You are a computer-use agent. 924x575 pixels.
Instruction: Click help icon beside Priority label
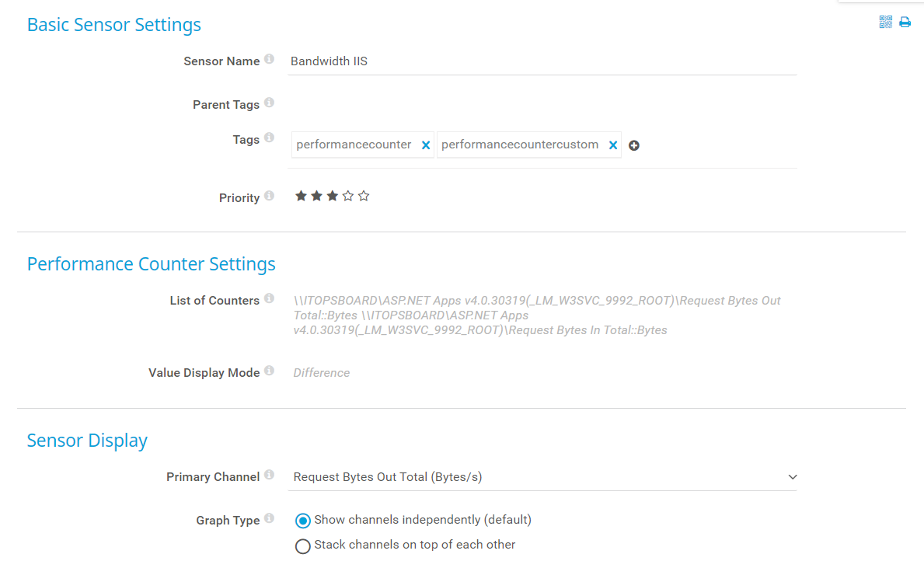(269, 196)
